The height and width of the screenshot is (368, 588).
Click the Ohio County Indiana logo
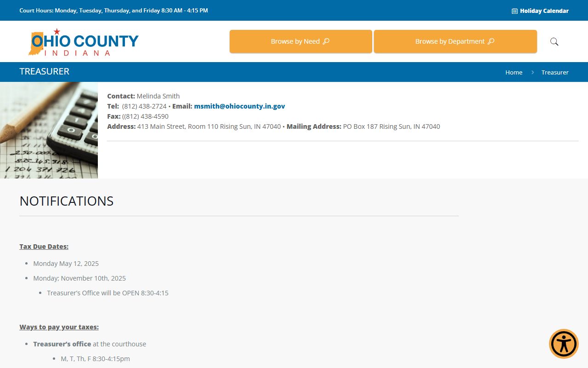point(83,42)
